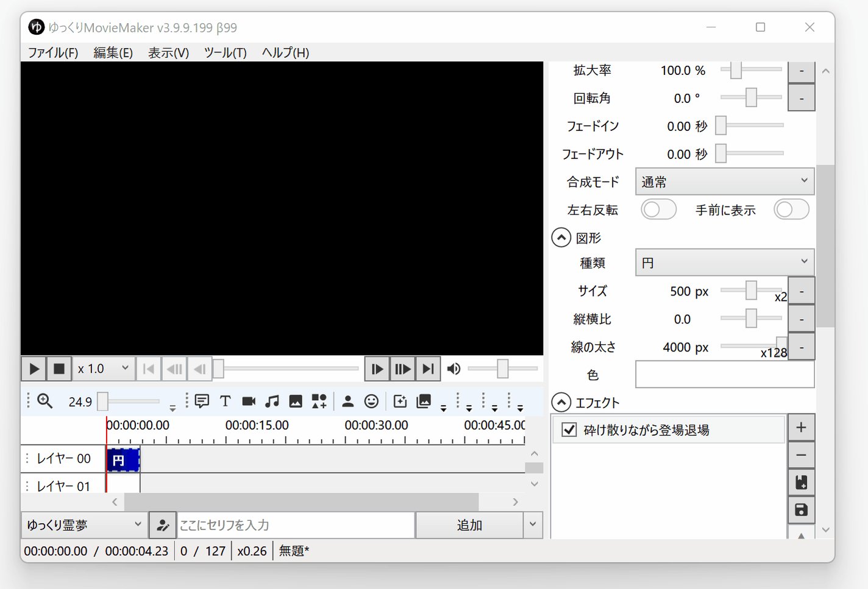
Task: Step forward several frames button
Action: tap(402, 369)
